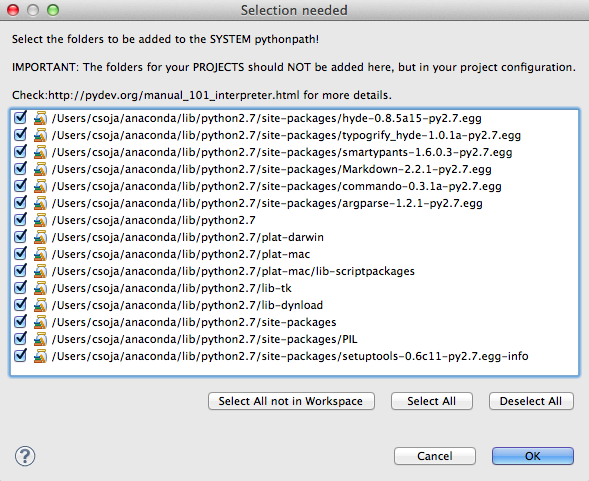589x481 pixels.
Task: Confirm selection with the OK button
Action: [x=533, y=456]
